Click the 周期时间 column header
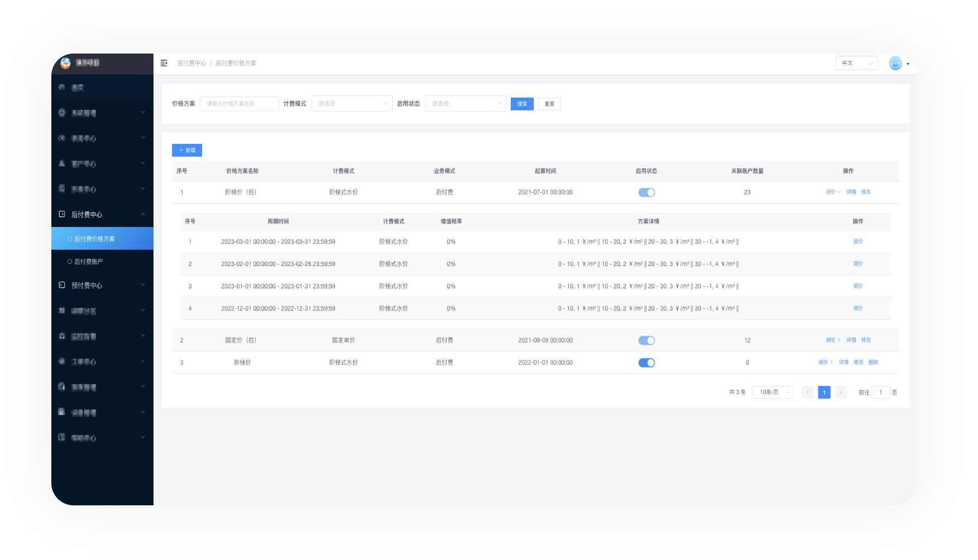 tap(278, 221)
